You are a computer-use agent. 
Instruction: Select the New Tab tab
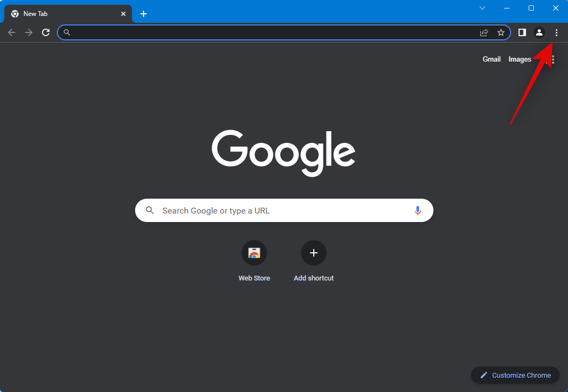(x=64, y=14)
